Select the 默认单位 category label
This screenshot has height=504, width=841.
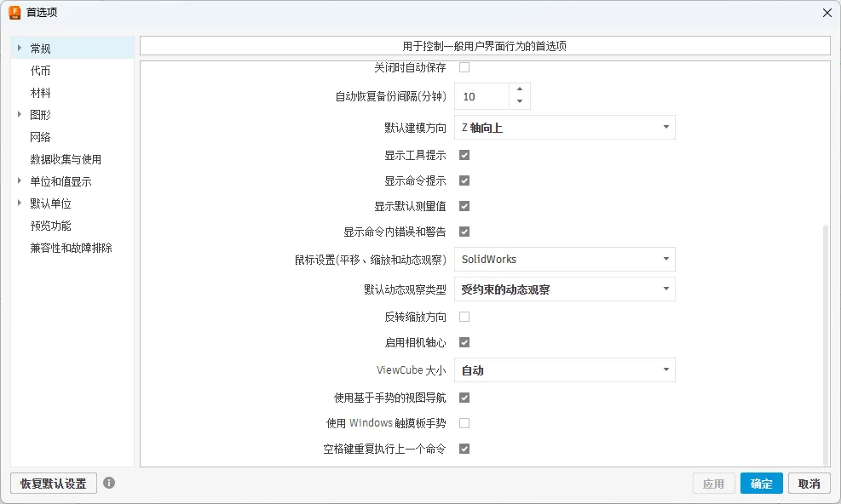point(50,203)
